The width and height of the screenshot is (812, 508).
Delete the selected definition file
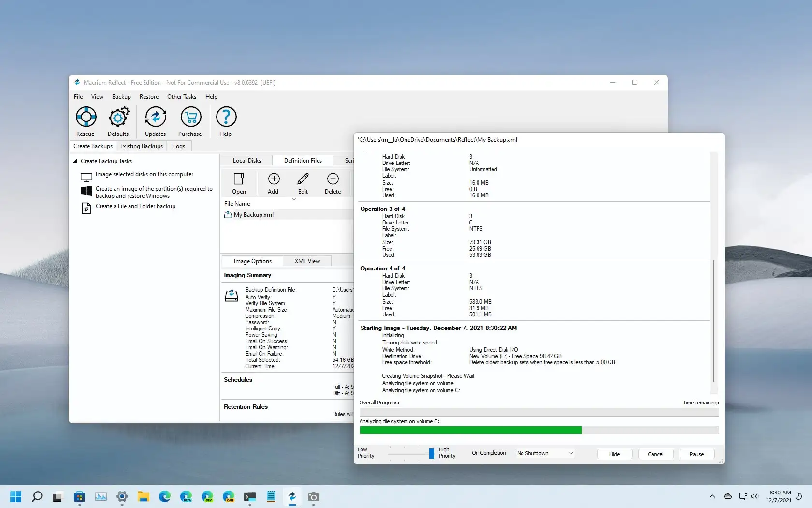[333, 179]
